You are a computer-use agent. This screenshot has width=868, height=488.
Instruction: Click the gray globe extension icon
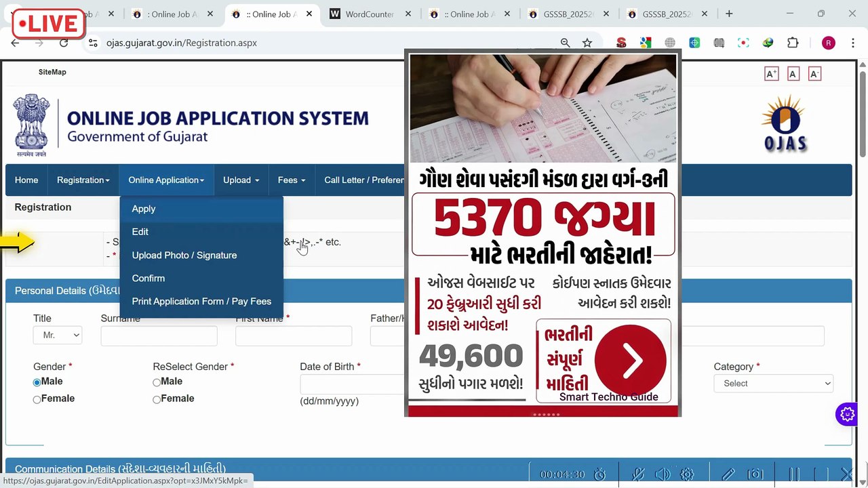click(670, 43)
